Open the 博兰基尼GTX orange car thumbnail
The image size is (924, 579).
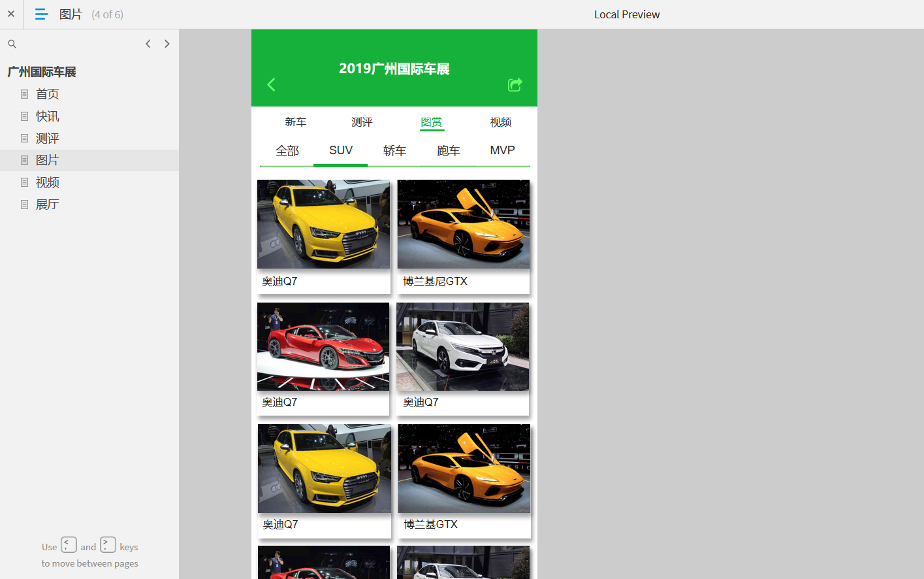464,224
